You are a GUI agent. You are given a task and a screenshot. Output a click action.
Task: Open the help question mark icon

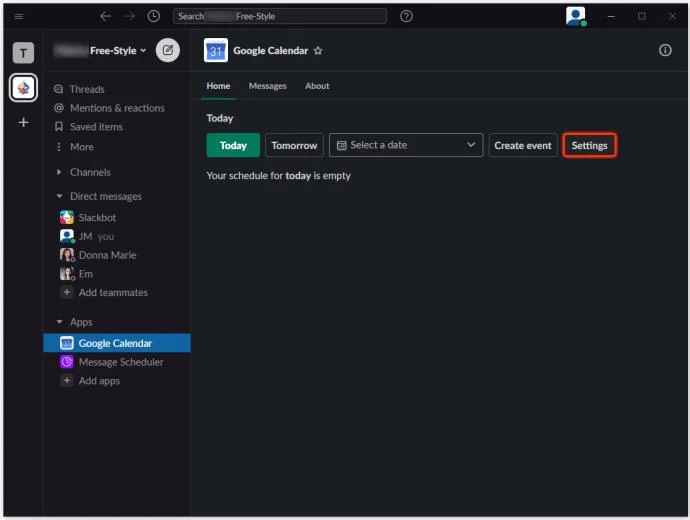pyautogui.click(x=406, y=16)
